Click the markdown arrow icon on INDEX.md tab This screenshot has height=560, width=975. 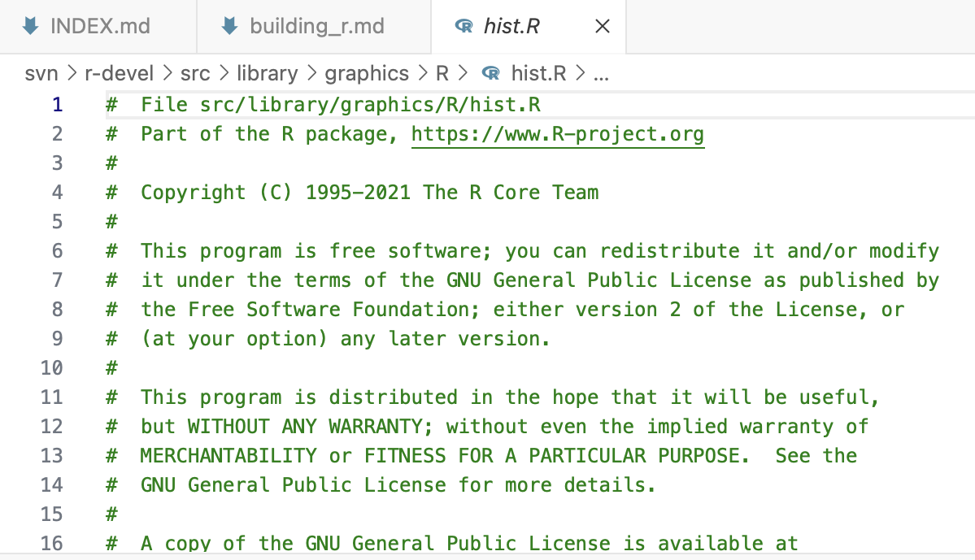point(30,26)
